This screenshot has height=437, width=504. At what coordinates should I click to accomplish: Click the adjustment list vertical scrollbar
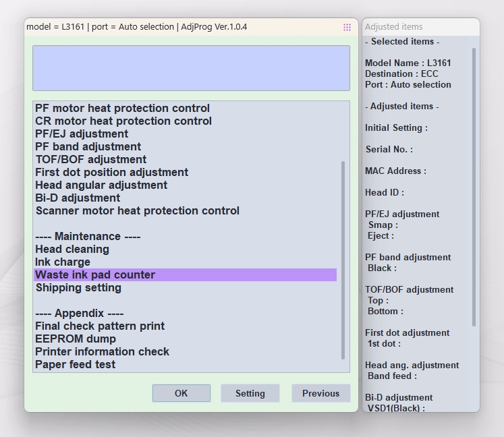click(343, 260)
